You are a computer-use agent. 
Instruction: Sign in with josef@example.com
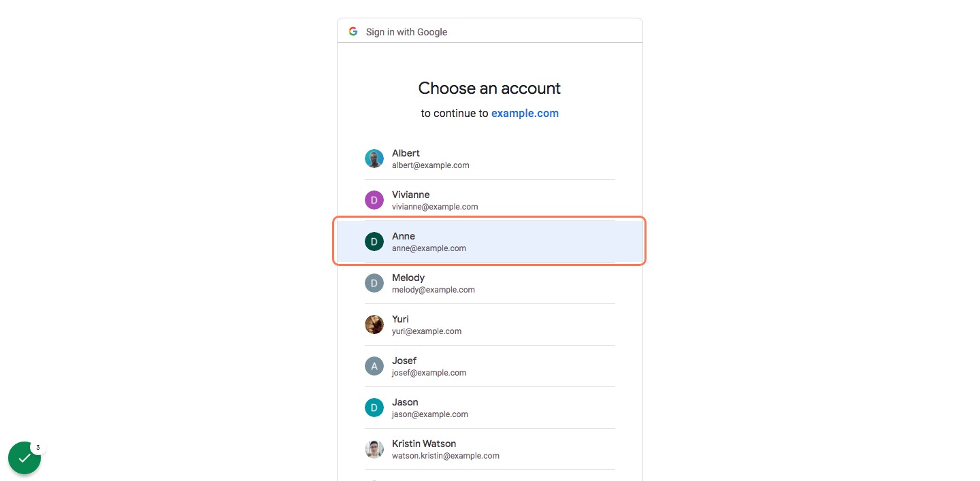pos(489,366)
